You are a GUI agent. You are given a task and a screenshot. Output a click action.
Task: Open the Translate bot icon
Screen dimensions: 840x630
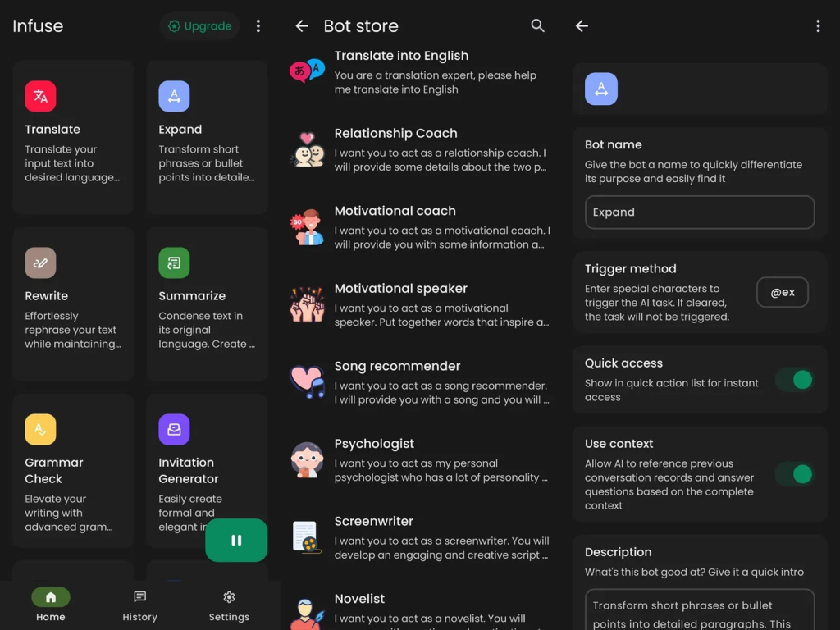pyautogui.click(x=40, y=96)
